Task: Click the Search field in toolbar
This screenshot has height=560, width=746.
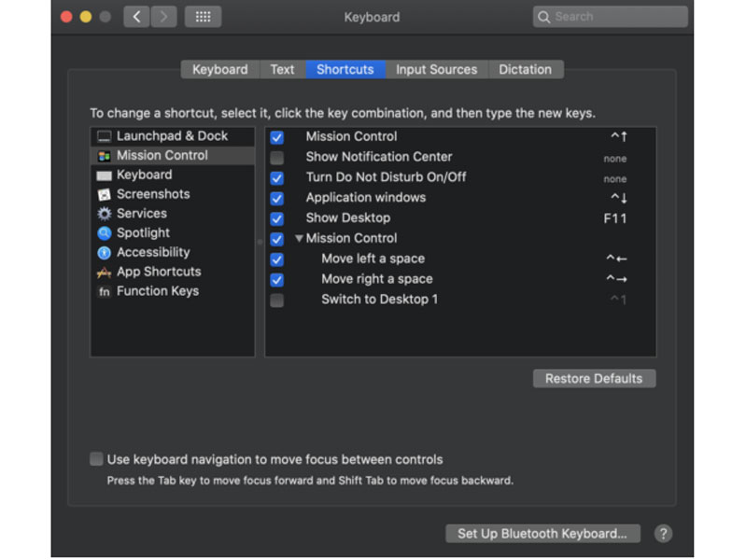Action: point(611,17)
